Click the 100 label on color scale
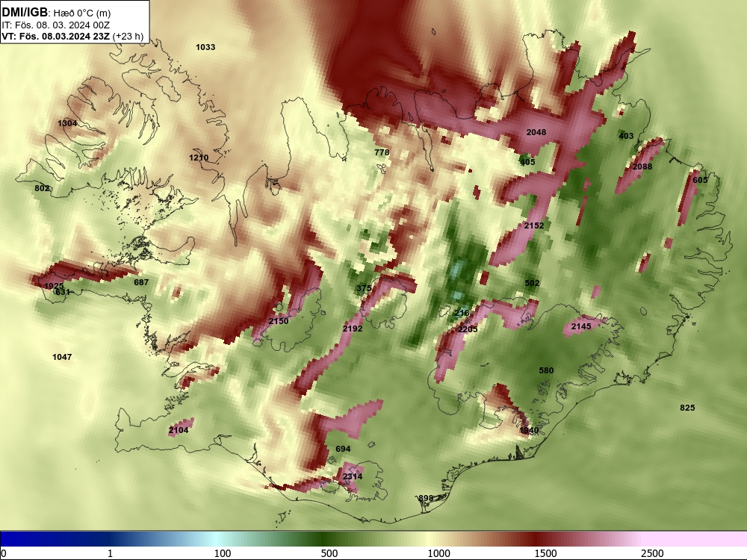This screenshot has width=747, height=560. click(x=223, y=553)
